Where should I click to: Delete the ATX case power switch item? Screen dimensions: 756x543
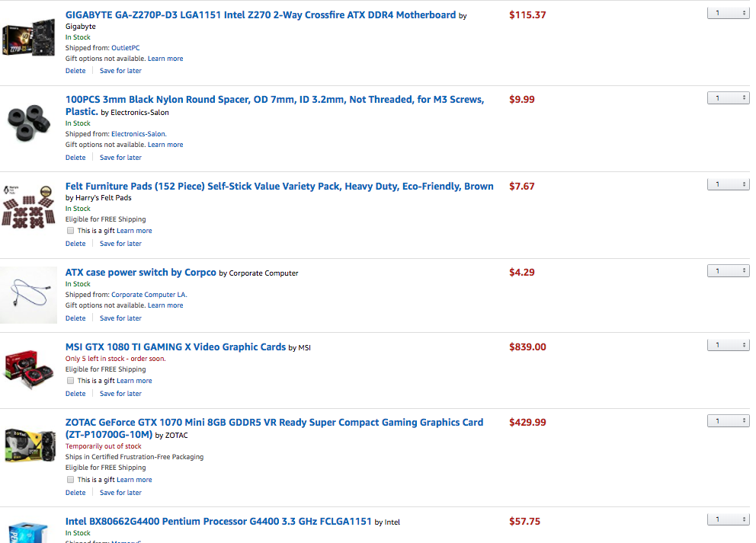[x=75, y=318]
